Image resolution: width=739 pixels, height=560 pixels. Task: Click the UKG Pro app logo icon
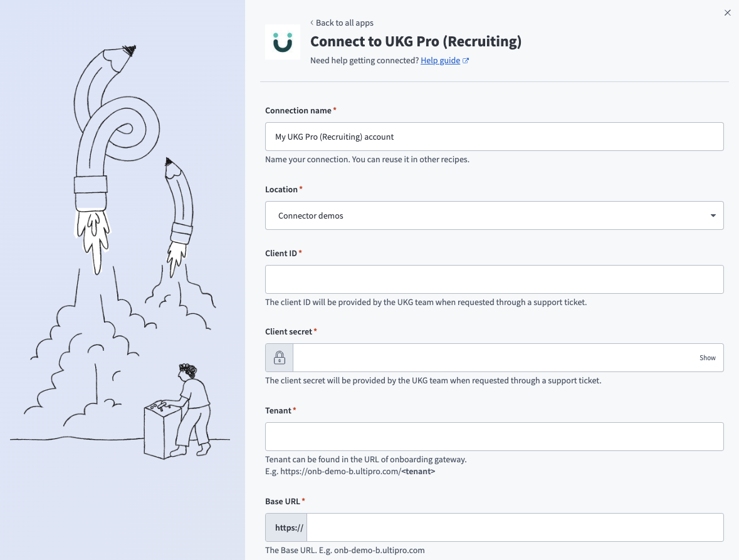(282, 41)
